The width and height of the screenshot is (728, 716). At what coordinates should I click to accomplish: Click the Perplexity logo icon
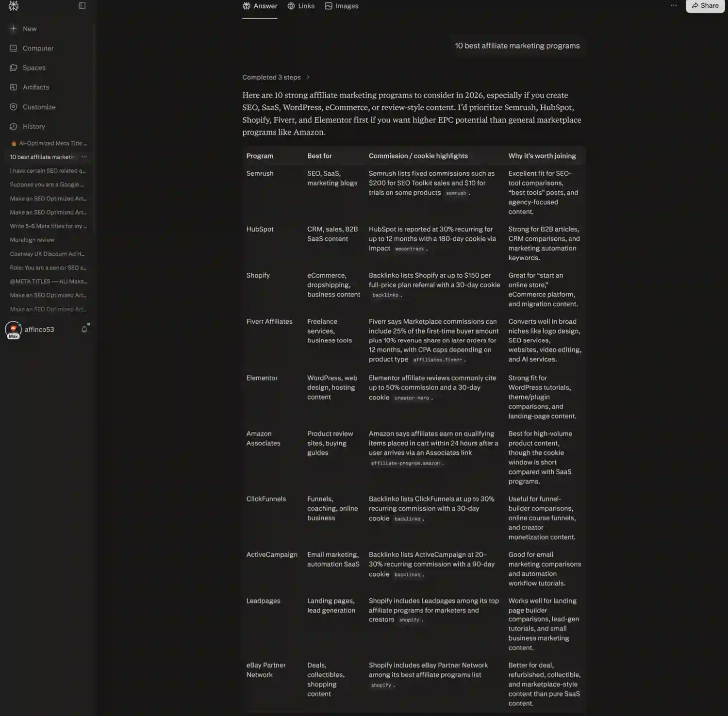(x=14, y=6)
